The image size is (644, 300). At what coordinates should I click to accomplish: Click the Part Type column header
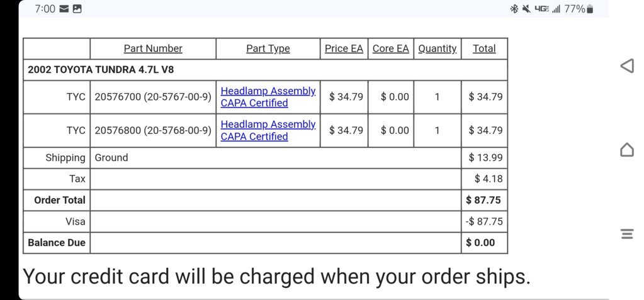[268, 48]
